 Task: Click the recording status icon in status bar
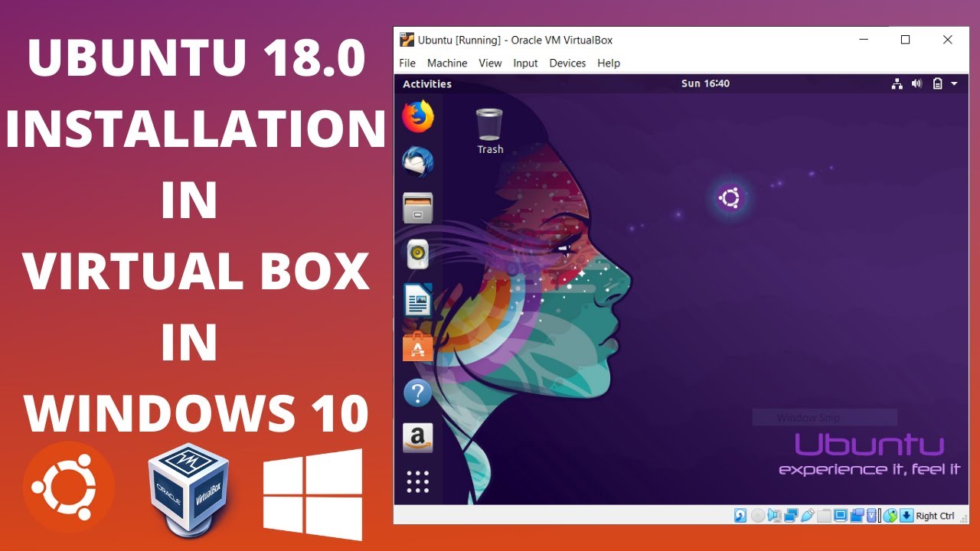[x=857, y=515]
